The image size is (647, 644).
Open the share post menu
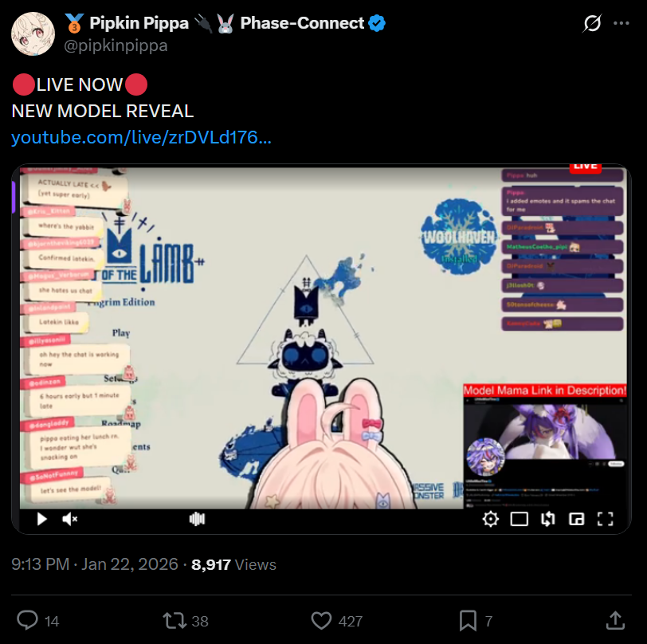(x=615, y=620)
